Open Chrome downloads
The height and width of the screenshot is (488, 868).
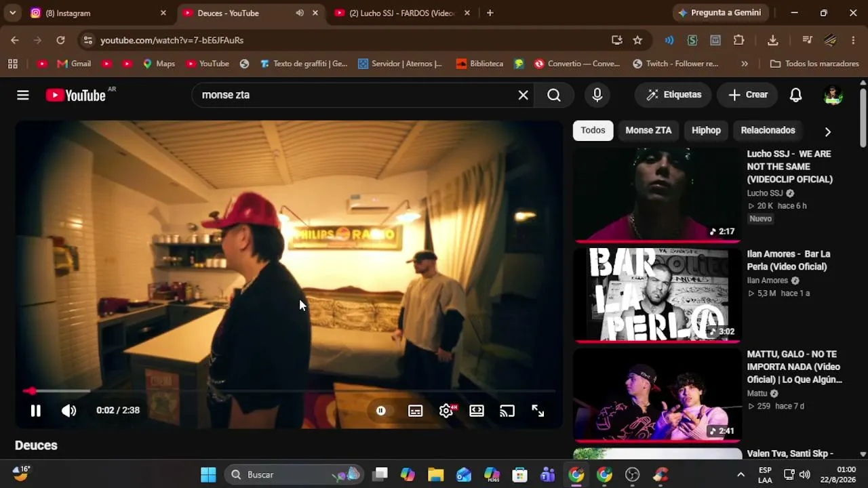[773, 40]
